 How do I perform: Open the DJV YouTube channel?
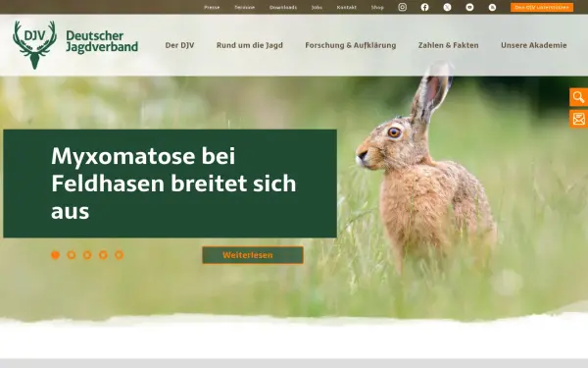coord(469,7)
